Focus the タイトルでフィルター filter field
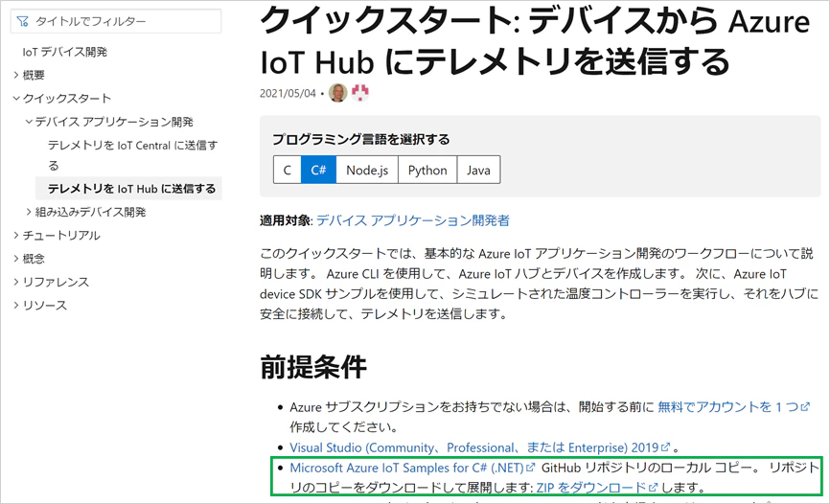The height and width of the screenshot is (504, 830). (116, 21)
